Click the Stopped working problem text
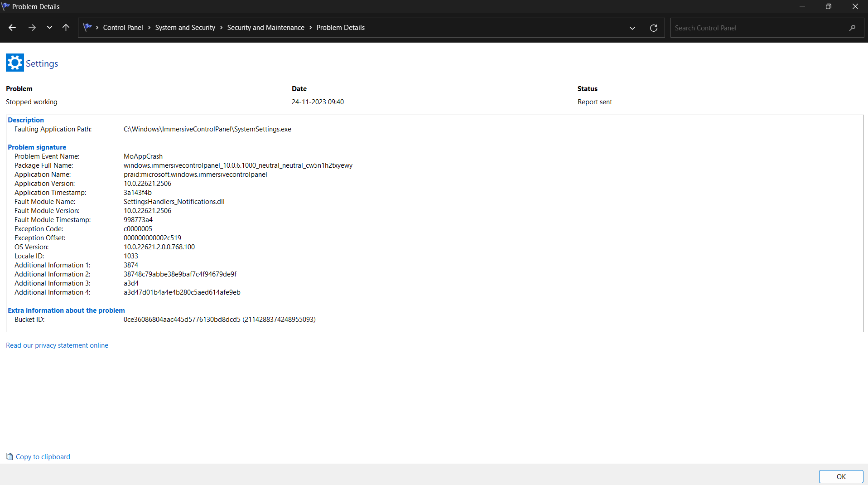 [x=32, y=102]
